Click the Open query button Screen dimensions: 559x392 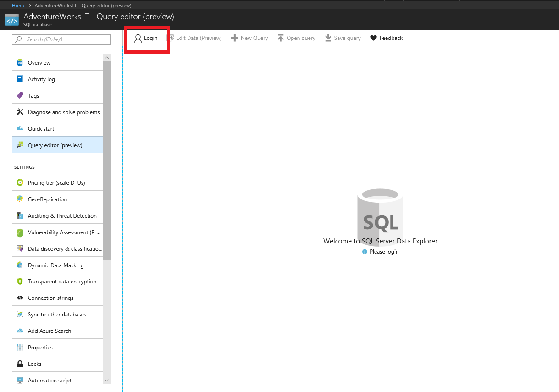click(x=296, y=38)
